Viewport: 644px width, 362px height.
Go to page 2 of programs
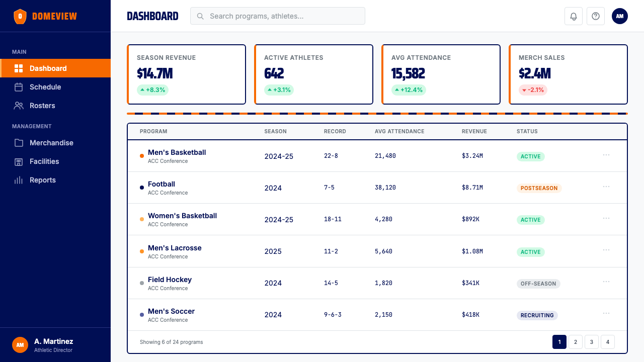click(x=576, y=342)
